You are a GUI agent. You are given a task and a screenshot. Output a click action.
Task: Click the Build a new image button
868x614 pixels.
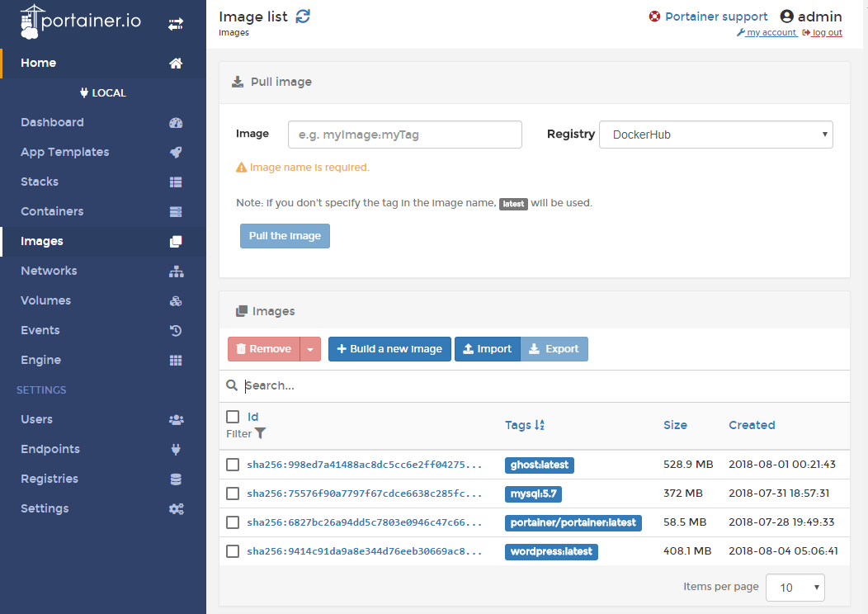389,349
